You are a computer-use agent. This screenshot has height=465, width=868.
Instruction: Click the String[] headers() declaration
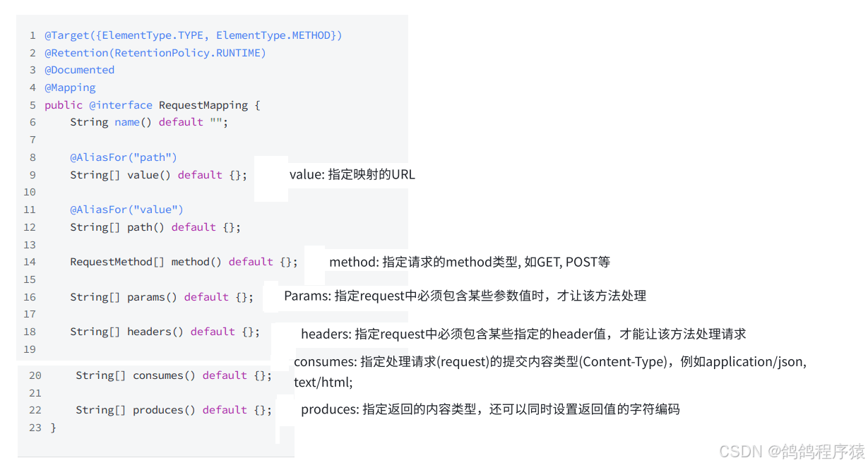pyautogui.click(x=165, y=332)
